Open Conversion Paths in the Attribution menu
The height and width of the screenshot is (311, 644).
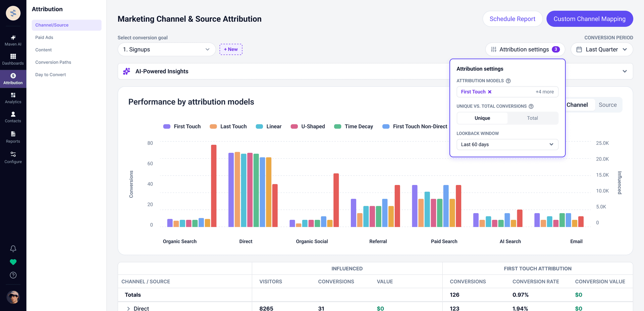[x=53, y=62]
